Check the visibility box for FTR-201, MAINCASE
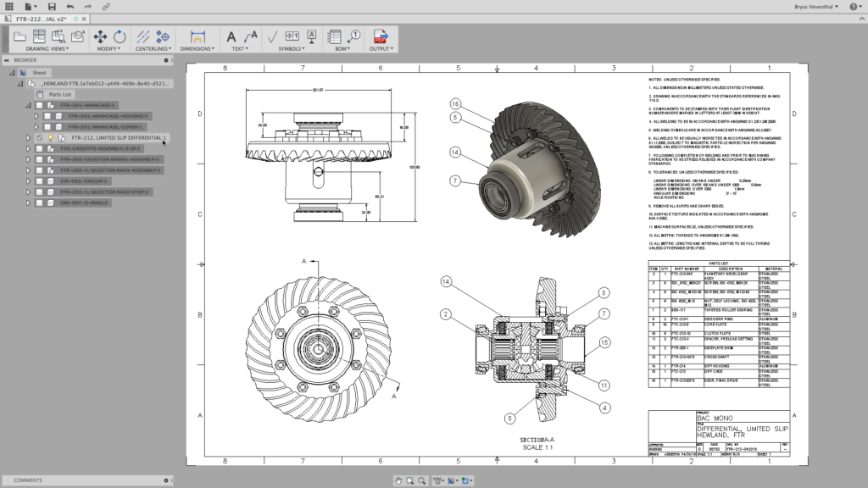The image size is (868, 488). click(41, 105)
